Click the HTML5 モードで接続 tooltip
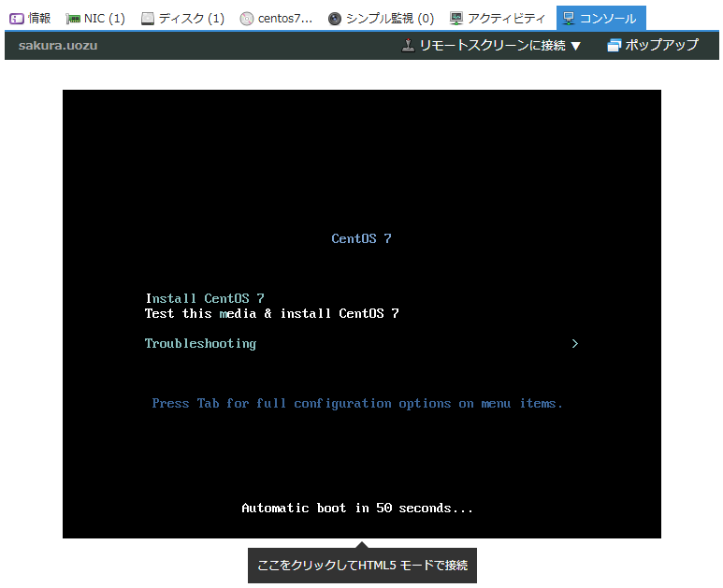Image resolution: width=723 pixels, height=588 pixels. pyautogui.click(x=362, y=565)
